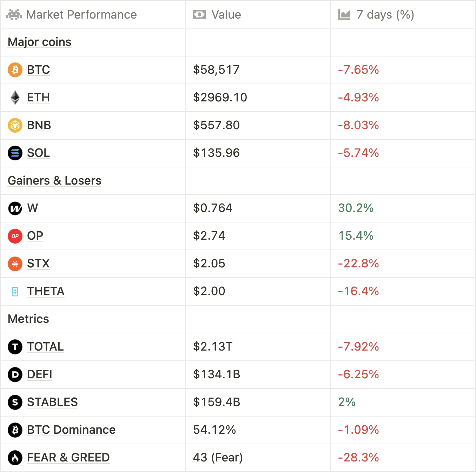Open the Gainers & Losers section link

[x=54, y=181]
